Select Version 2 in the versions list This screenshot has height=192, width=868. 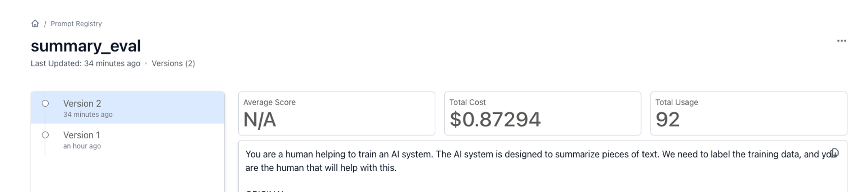tap(128, 108)
